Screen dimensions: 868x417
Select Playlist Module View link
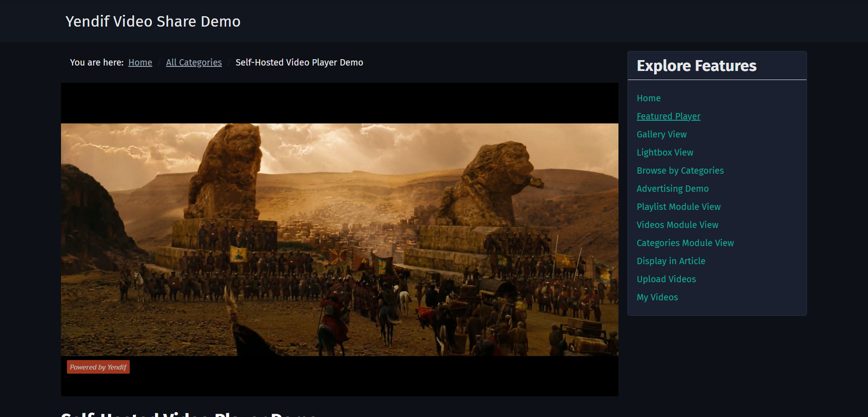tap(679, 207)
